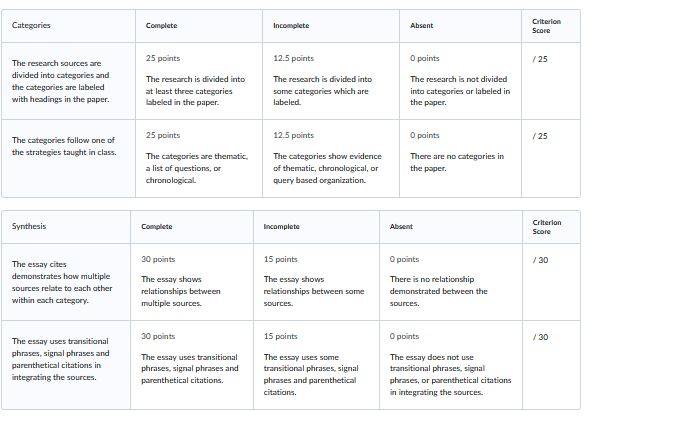Choose 30 points 'relationships between multiple sources'
The image size is (675, 421).
(192, 282)
